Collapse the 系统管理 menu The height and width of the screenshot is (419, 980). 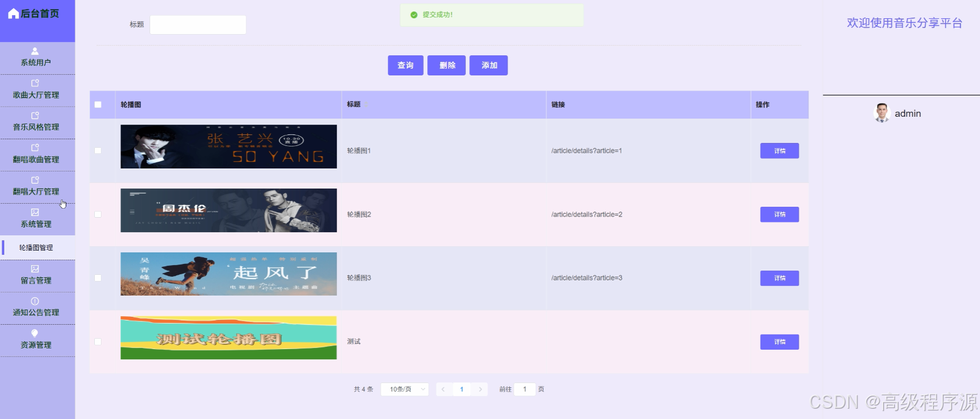tap(37, 220)
